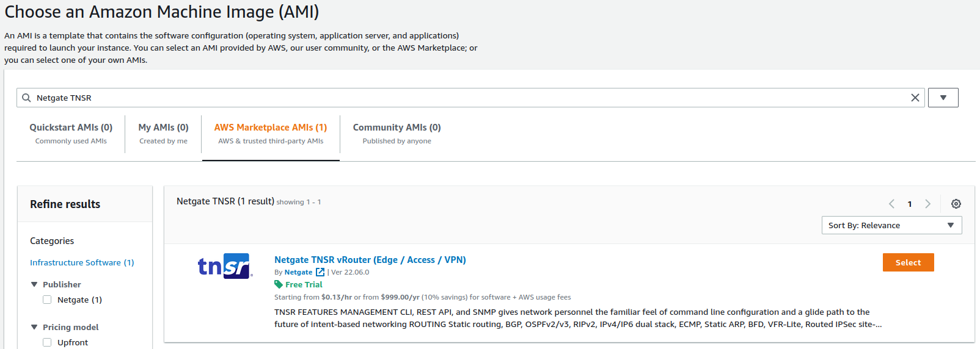Check the Netgate publisher checkbox
Screen dimensions: 980x349
coord(47,300)
